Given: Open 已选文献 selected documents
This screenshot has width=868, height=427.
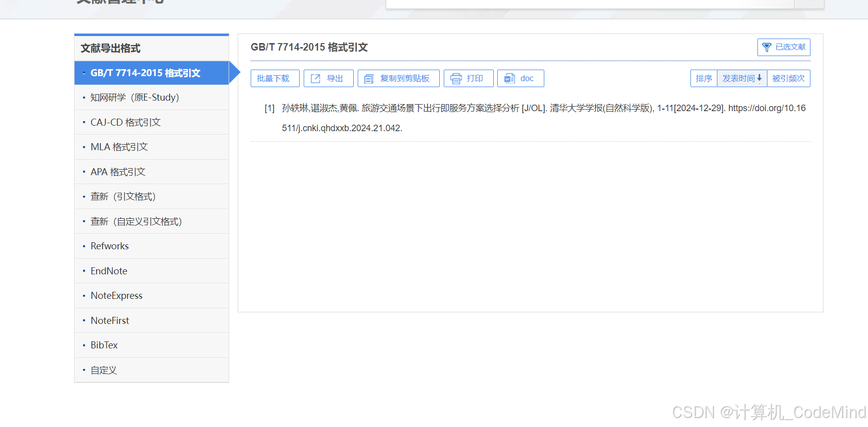Looking at the screenshot, I should click(783, 47).
